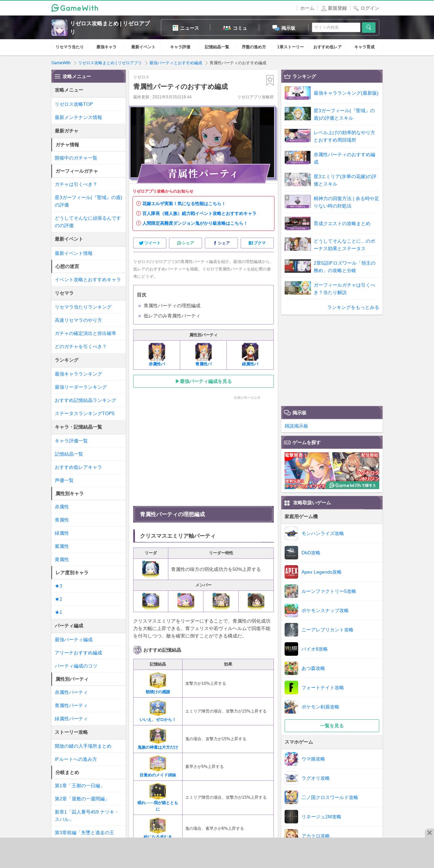Click the Re:Zero app icon in header
This screenshot has width=434, height=868.
pyautogui.click(x=59, y=27)
